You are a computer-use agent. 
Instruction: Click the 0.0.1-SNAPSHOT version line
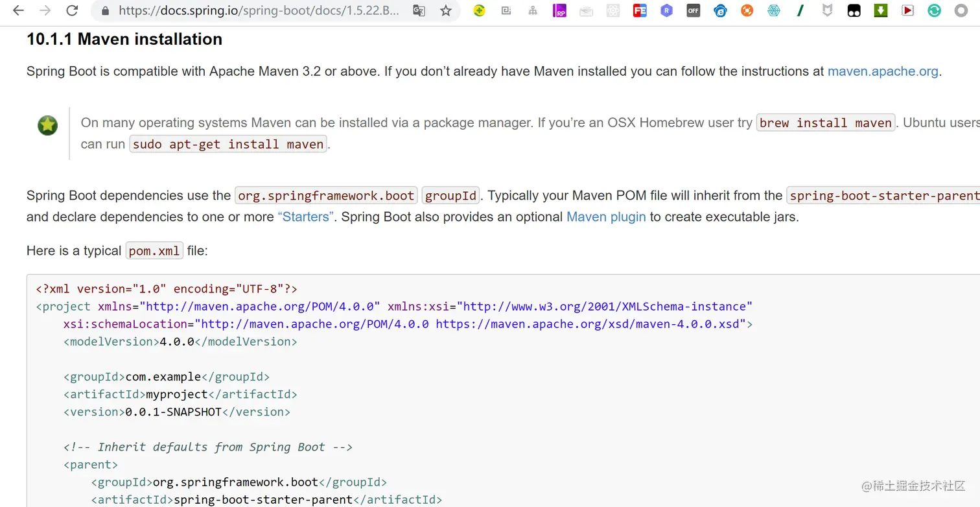click(x=177, y=412)
